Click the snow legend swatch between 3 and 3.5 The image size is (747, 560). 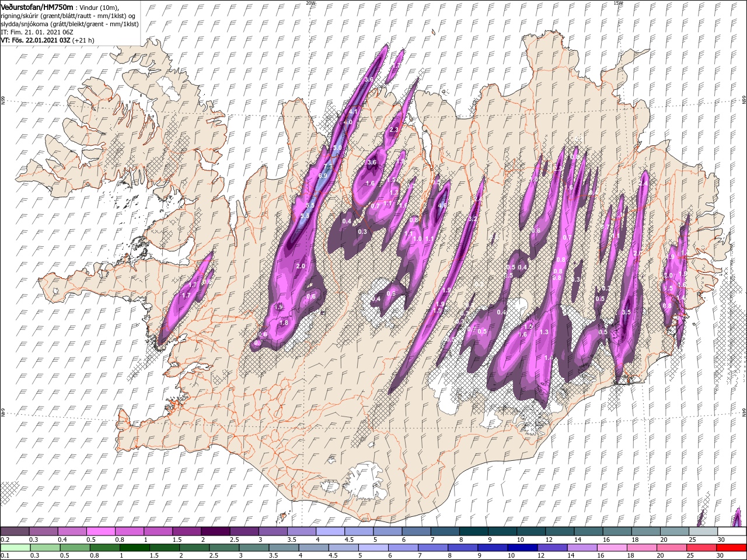[273, 531]
